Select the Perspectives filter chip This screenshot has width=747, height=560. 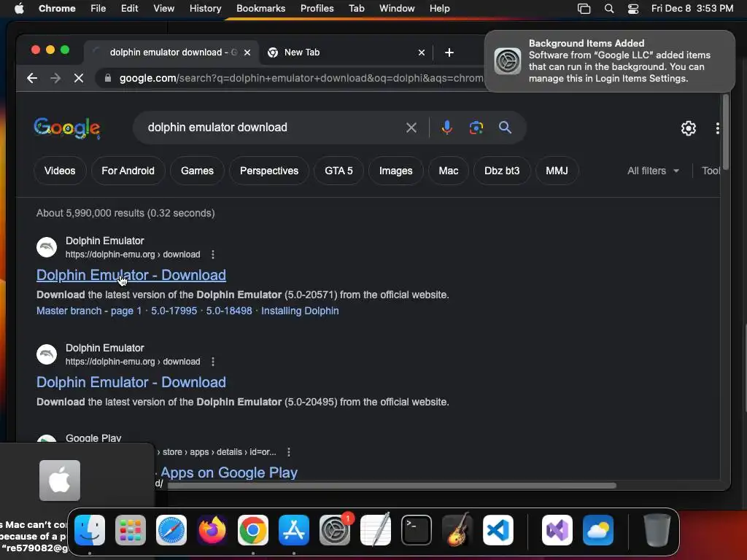tap(269, 171)
